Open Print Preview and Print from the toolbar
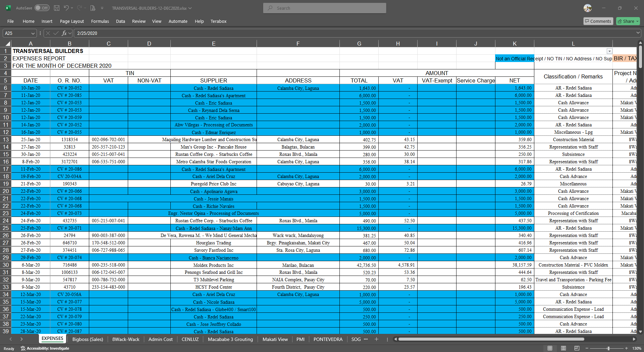This screenshot has height=352, width=644. click(x=93, y=8)
